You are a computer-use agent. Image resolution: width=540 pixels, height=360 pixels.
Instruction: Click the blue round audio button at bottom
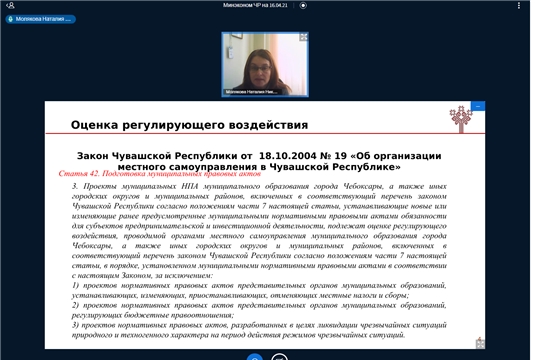click(255, 357)
